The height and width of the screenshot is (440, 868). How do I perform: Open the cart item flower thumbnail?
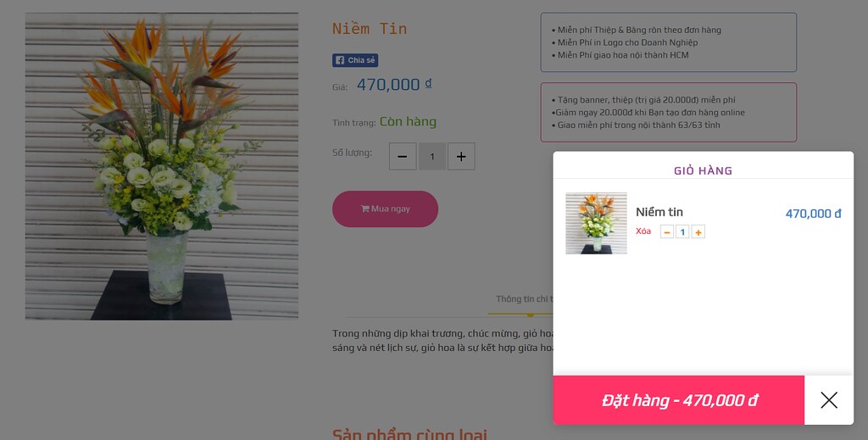coord(596,223)
